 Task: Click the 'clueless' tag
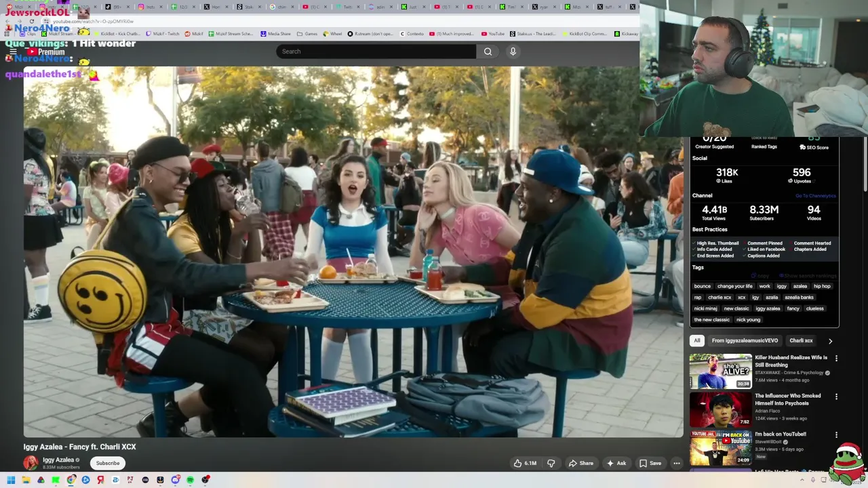(x=814, y=308)
